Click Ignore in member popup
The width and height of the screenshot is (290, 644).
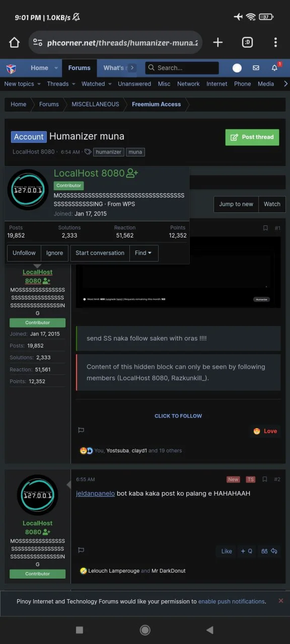point(55,253)
